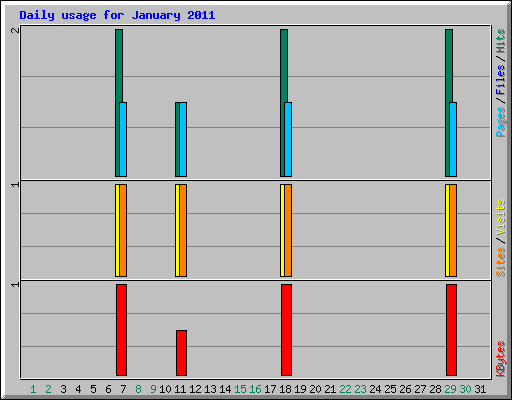Click day "25" on the date axis
The width and height of the screenshot is (512, 400).
click(390, 389)
